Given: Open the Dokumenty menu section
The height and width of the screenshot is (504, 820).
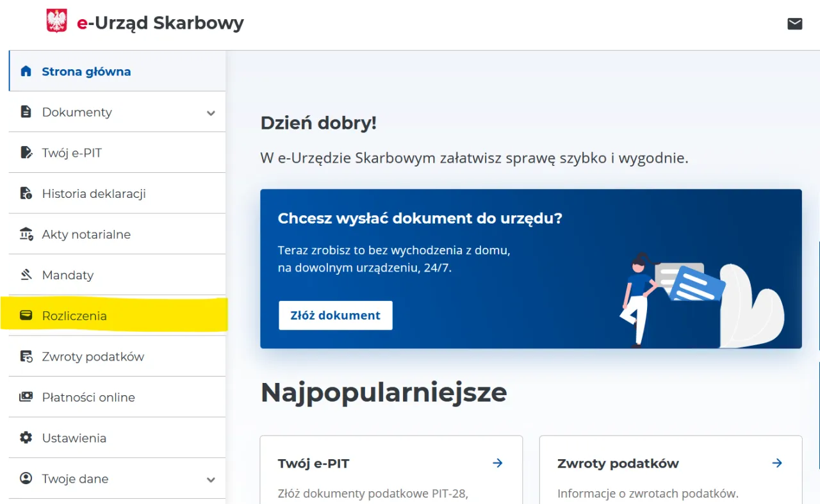Looking at the screenshot, I should click(77, 112).
